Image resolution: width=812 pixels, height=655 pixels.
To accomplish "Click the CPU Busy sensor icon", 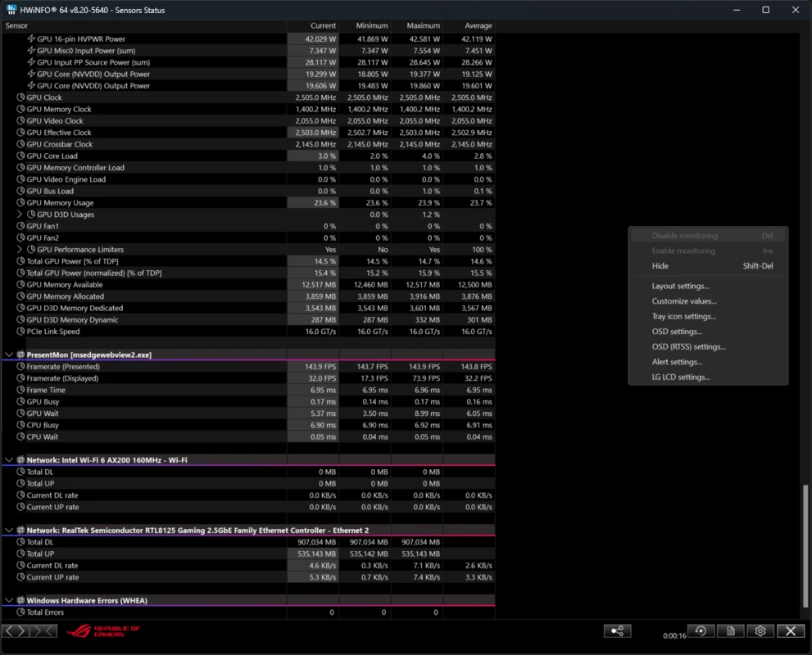I will (x=20, y=425).
